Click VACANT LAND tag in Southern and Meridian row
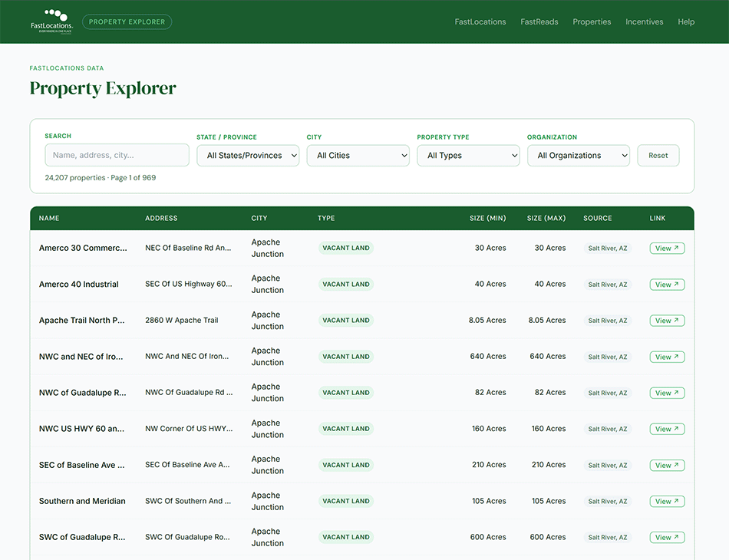The height and width of the screenshot is (560, 729). (x=346, y=502)
